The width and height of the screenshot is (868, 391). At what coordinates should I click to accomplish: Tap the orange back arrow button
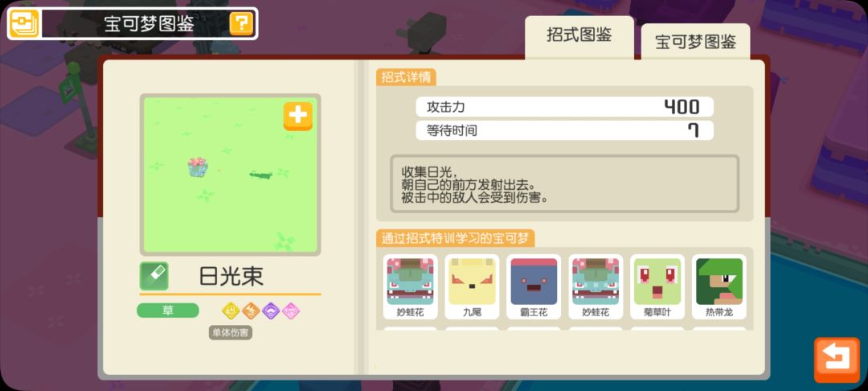(x=837, y=360)
